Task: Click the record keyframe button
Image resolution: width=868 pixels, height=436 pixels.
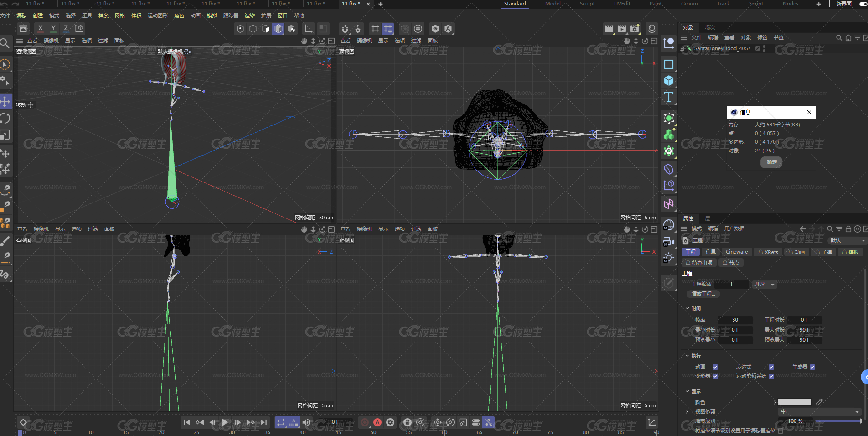Action: tap(365, 423)
